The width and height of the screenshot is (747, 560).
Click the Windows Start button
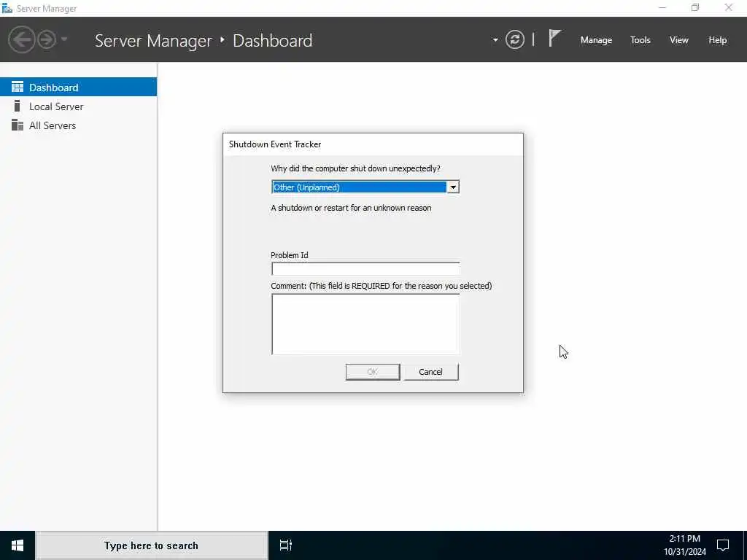18,545
